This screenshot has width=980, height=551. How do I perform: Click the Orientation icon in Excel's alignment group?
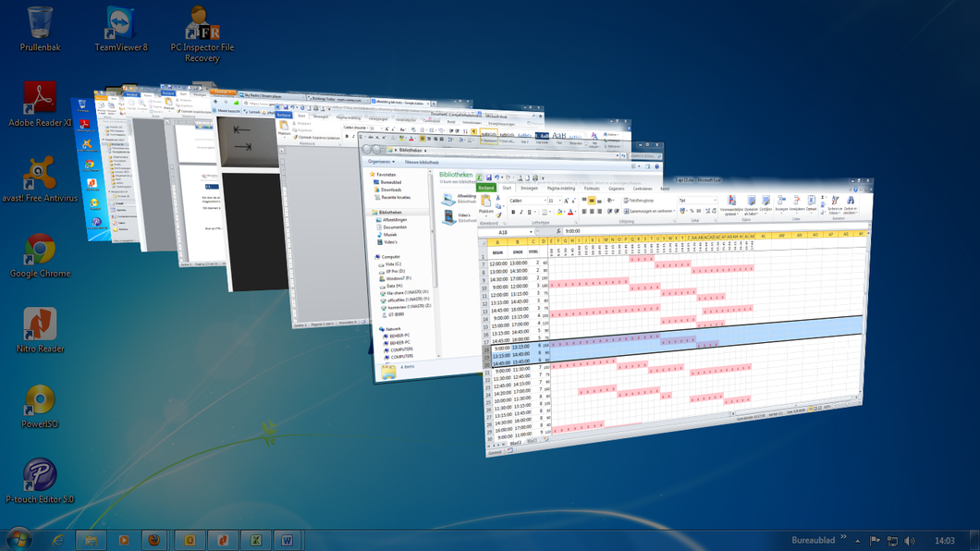click(x=609, y=200)
